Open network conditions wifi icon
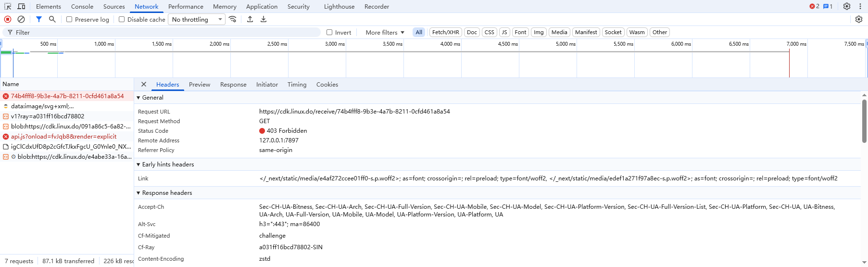 click(233, 19)
